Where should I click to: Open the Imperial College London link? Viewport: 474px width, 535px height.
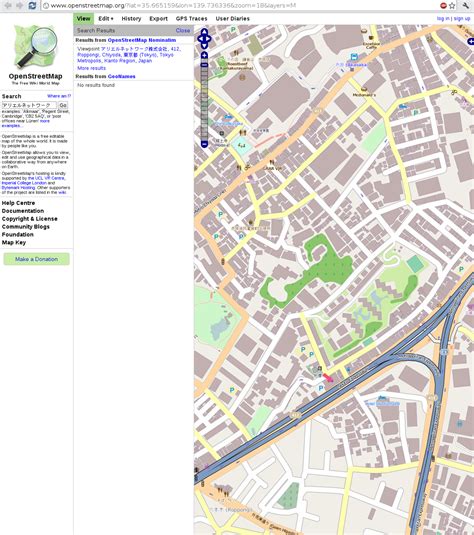[24, 183]
